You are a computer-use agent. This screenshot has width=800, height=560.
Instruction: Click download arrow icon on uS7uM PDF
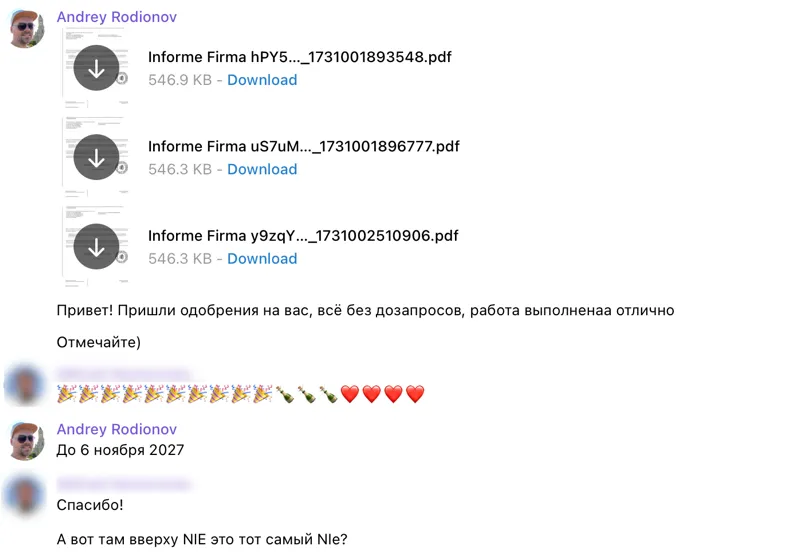(x=96, y=157)
